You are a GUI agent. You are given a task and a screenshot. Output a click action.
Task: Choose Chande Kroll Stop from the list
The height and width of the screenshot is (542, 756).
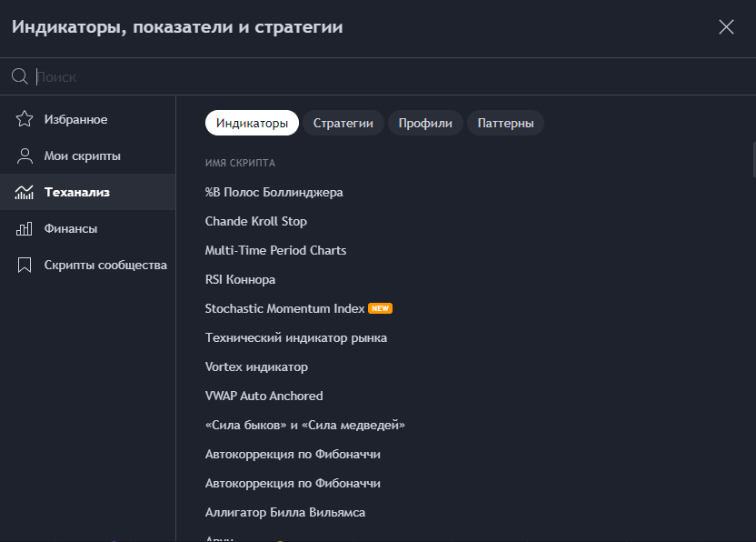[x=256, y=221]
